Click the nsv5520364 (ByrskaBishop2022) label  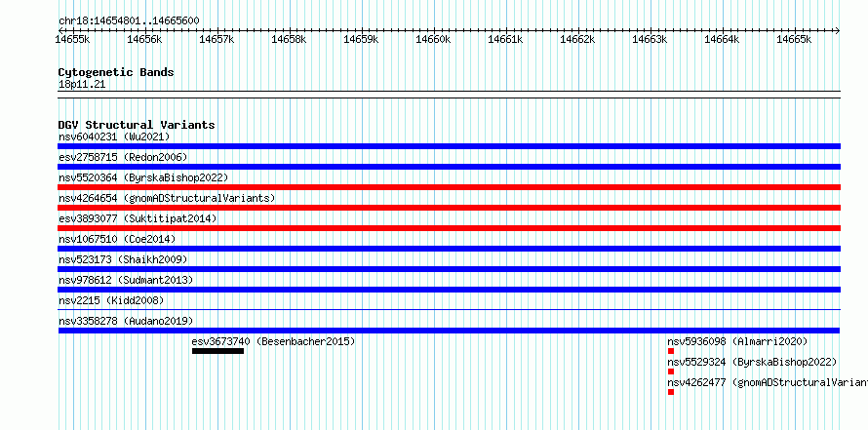coord(143,177)
